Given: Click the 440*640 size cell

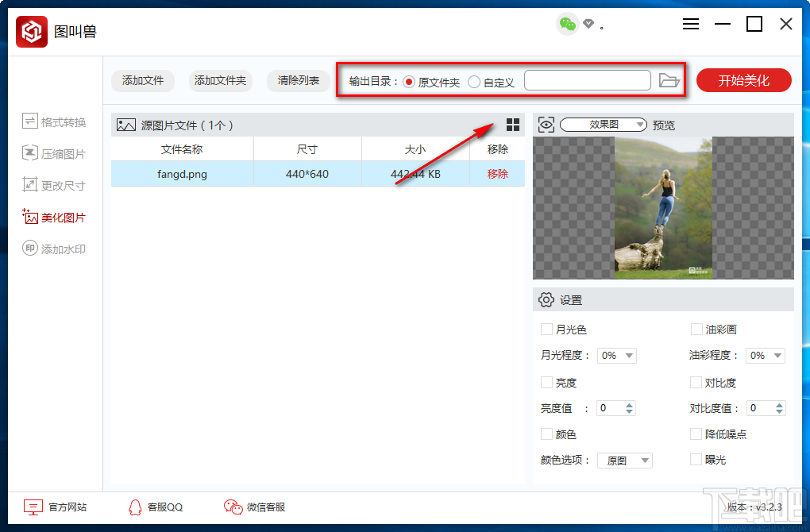Looking at the screenshot, I should coord(307,174).
